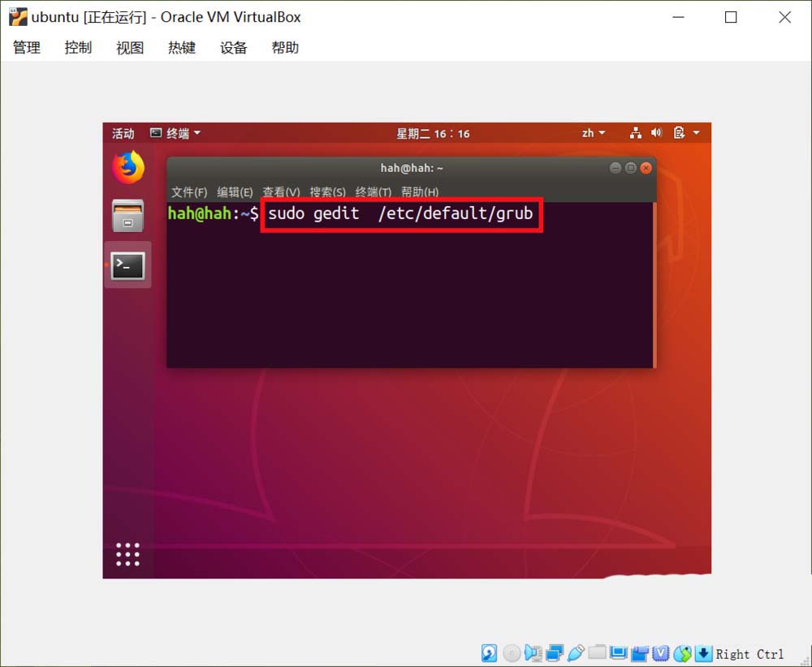Viewport: 812px width, 667px height.
Task: Open terminal 帮助(H) menu
Action: [420, 192]
